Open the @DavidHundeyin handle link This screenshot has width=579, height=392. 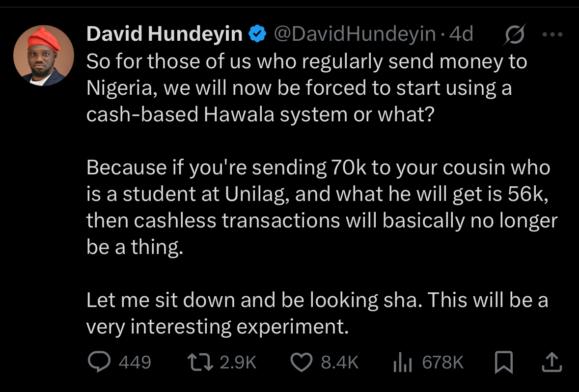point(355,34)
